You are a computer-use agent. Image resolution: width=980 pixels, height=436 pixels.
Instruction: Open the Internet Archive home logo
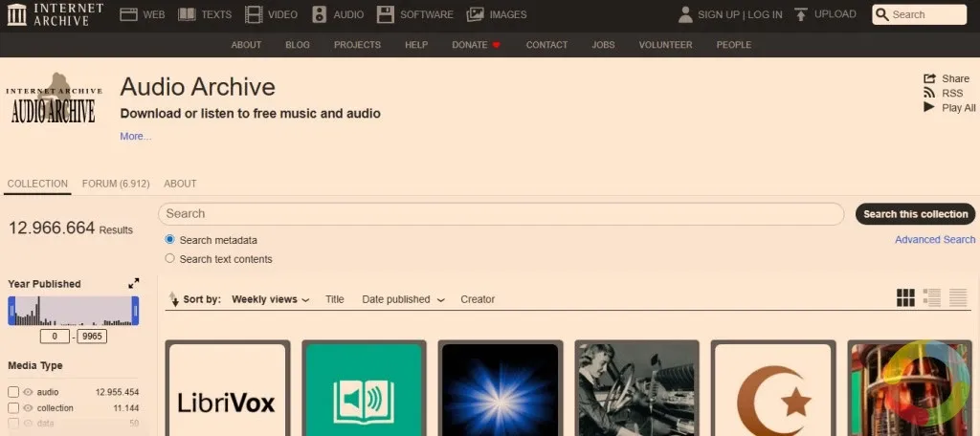click(55, 14)
